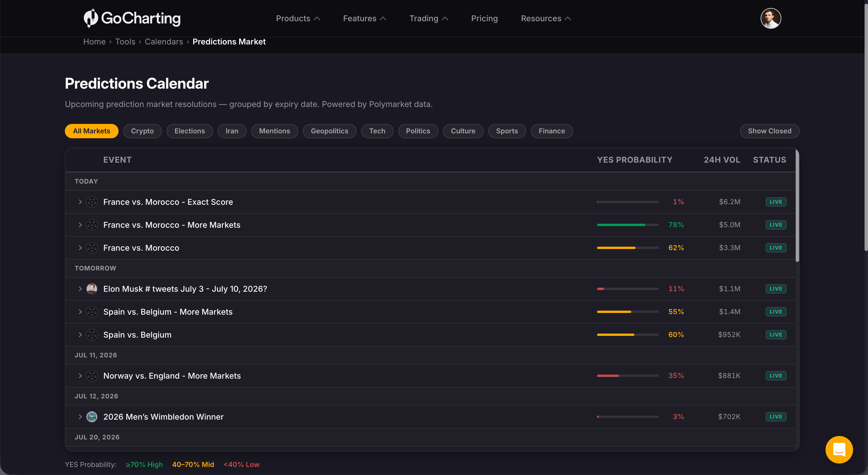
Task: Expand Spain vs. Belgium - More Markets row
Action: [x=80, y=312]
